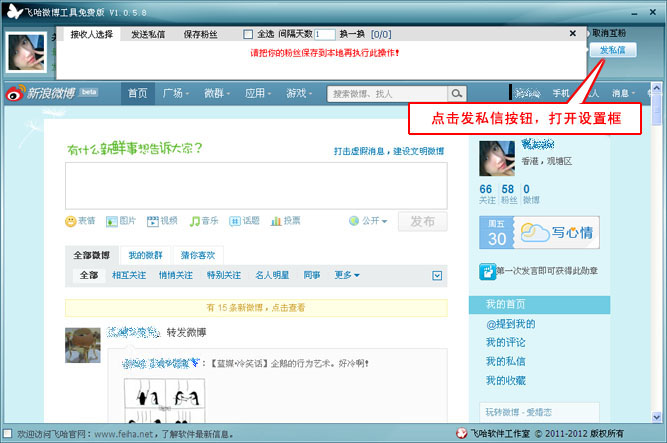The width and height of the screenshot is (667, 443).
Task: Go to the 首页 nav item
Action: click(x=137, y=93)
